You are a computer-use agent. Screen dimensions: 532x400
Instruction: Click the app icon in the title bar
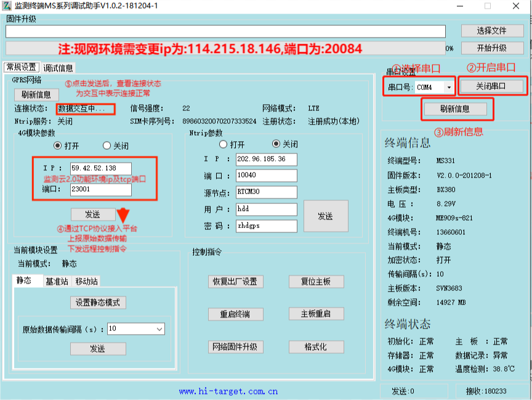(x=7, y=6)
